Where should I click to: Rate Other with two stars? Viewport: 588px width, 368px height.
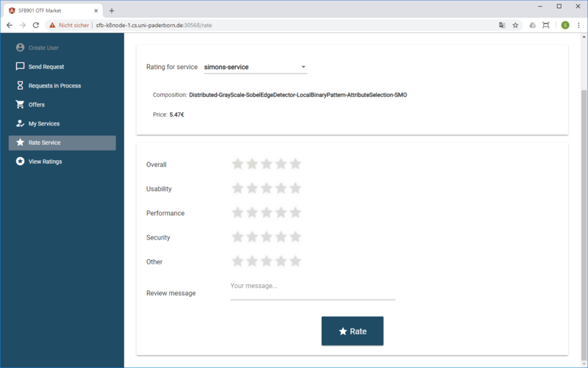tap(252, 261)
